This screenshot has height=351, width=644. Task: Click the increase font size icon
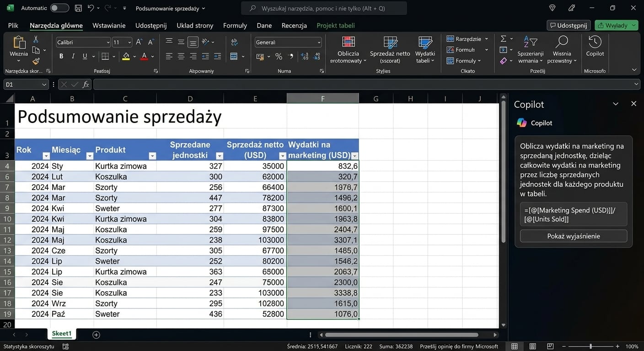click(x=139, y=42)
